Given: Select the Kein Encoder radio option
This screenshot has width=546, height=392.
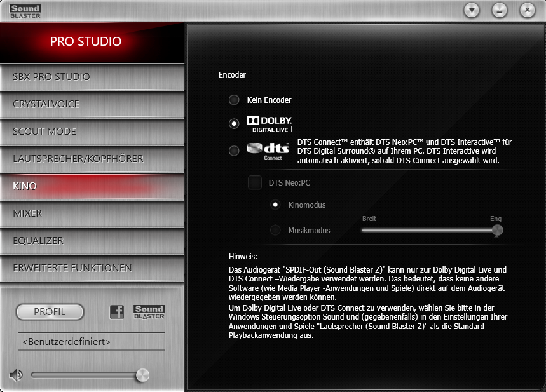Looking at the screenshot, I should (x=234, y=100).
